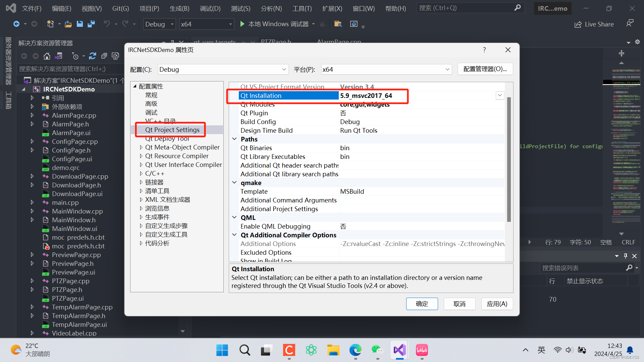Open Live Share
This screenshot has height=362, width=644.
(x=594, y=24)
